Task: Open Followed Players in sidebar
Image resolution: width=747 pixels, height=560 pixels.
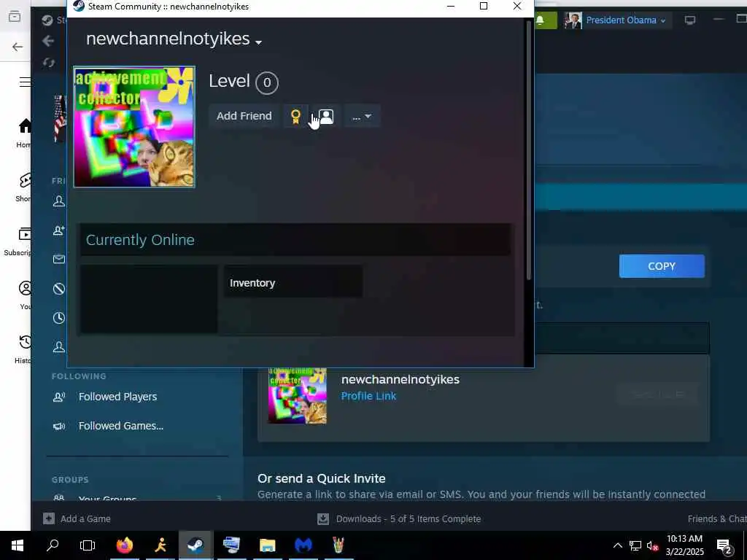Action: 117,397
